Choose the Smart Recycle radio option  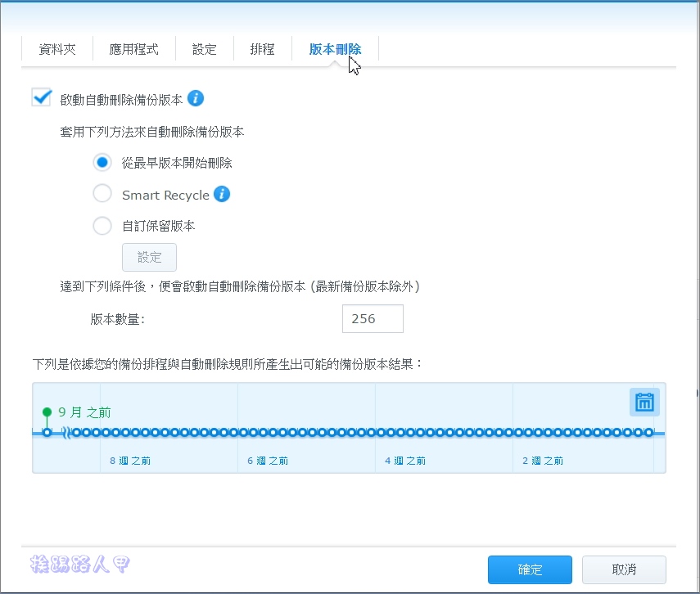(x=102, y=194)
